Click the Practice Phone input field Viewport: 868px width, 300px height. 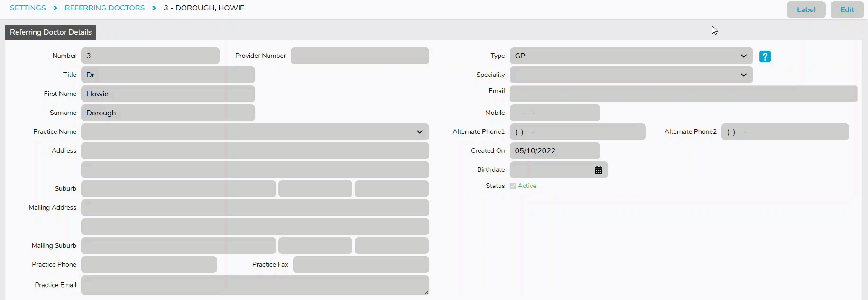[x=149, y=265]
